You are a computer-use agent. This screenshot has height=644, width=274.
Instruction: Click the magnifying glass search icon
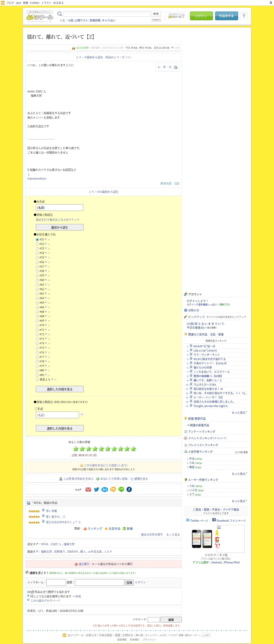pyautogui.click(x=60, y=14)
